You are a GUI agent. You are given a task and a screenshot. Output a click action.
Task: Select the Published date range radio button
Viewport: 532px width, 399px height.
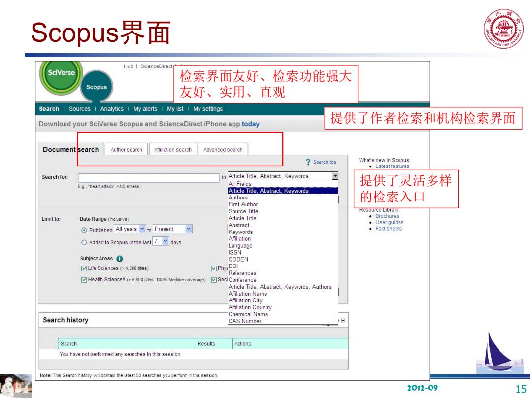(84, 230)
